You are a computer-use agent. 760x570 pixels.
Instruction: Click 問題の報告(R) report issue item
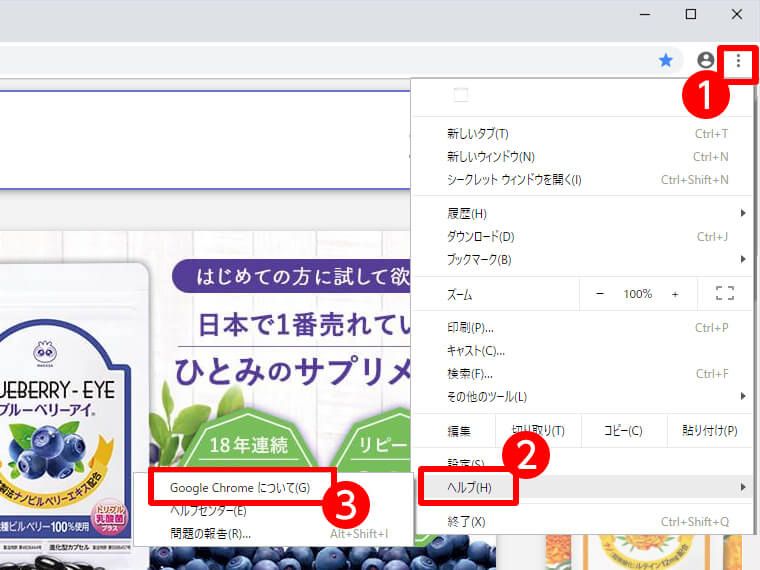coord(210,533)
